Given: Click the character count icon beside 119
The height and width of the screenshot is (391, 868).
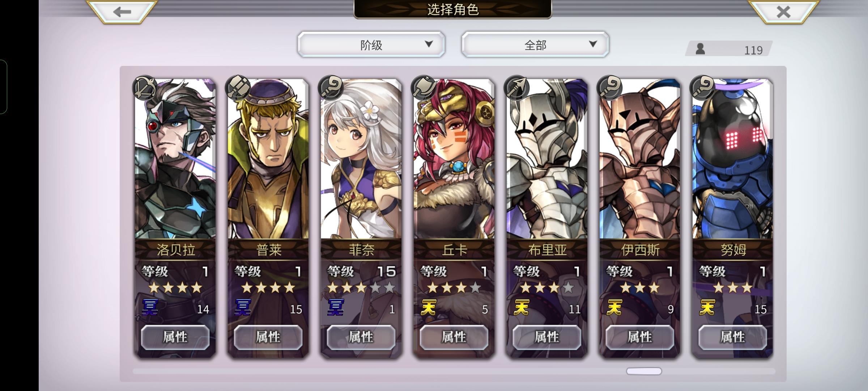Looking at the screenshot, I should coord(700,49).
